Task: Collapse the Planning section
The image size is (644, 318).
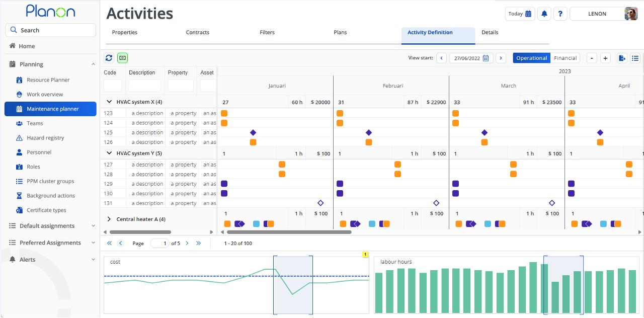Action: 93,64
